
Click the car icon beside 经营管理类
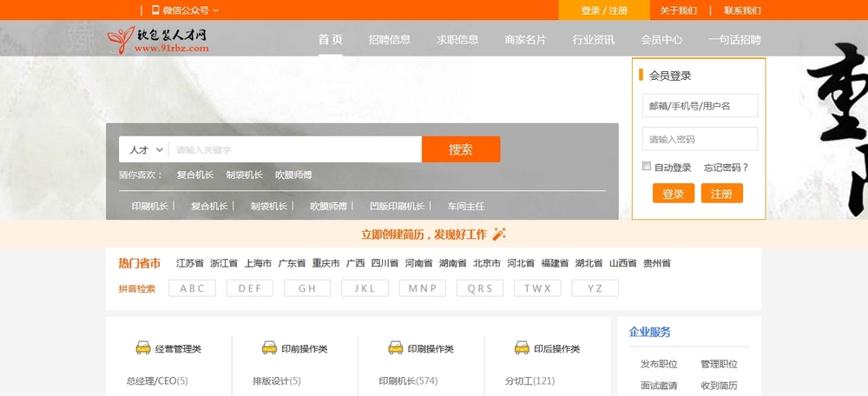[143, 348]
